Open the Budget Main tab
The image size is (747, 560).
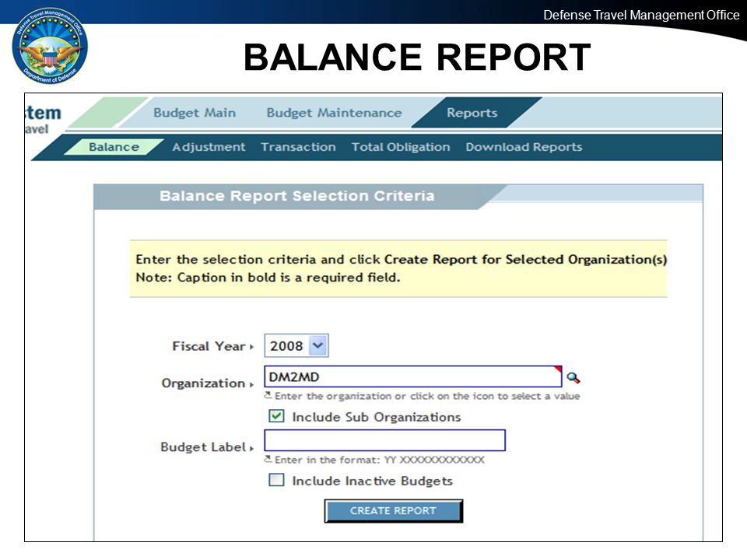tap(195, 113)
